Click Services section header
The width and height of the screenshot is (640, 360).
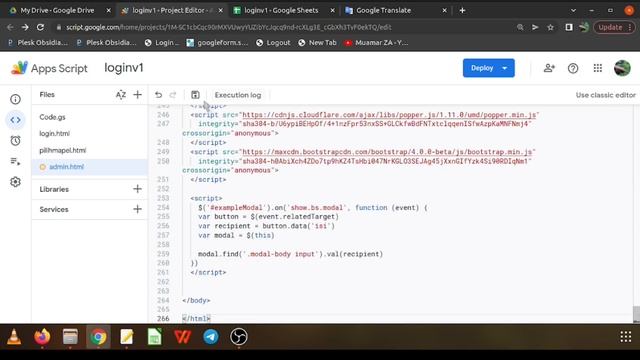54,209
